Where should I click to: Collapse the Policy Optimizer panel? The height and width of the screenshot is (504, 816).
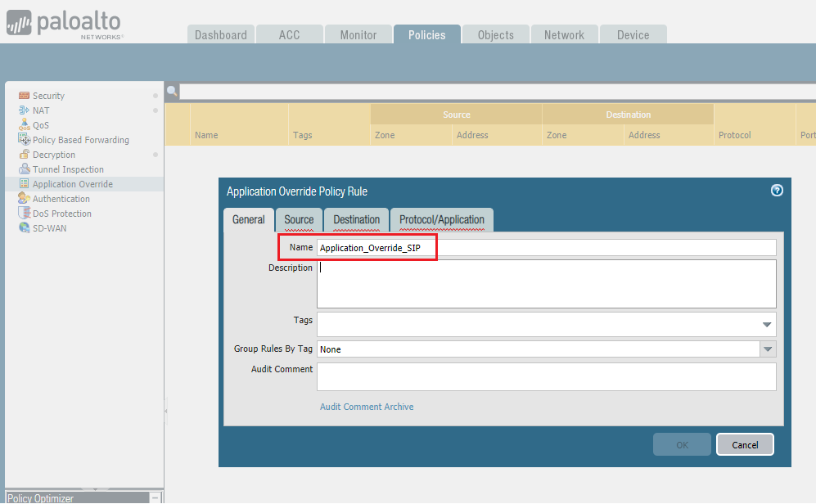(x=155, y=497)
